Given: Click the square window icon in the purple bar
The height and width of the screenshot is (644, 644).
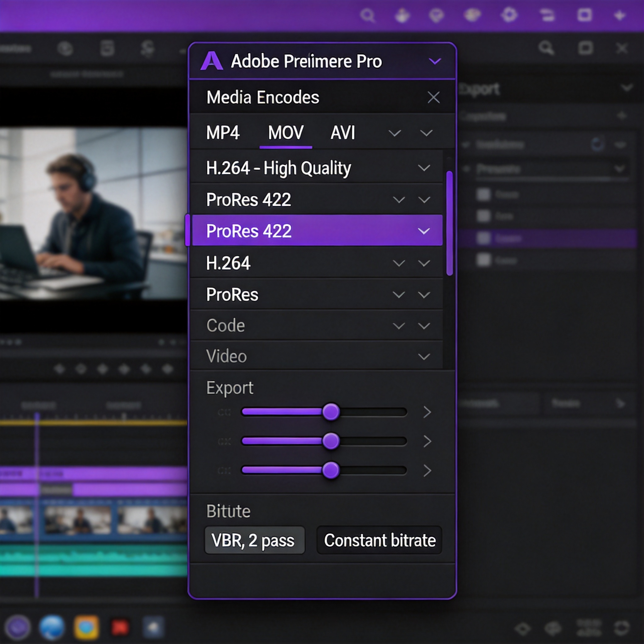Looking at the screenshot, I should [584, 15].
